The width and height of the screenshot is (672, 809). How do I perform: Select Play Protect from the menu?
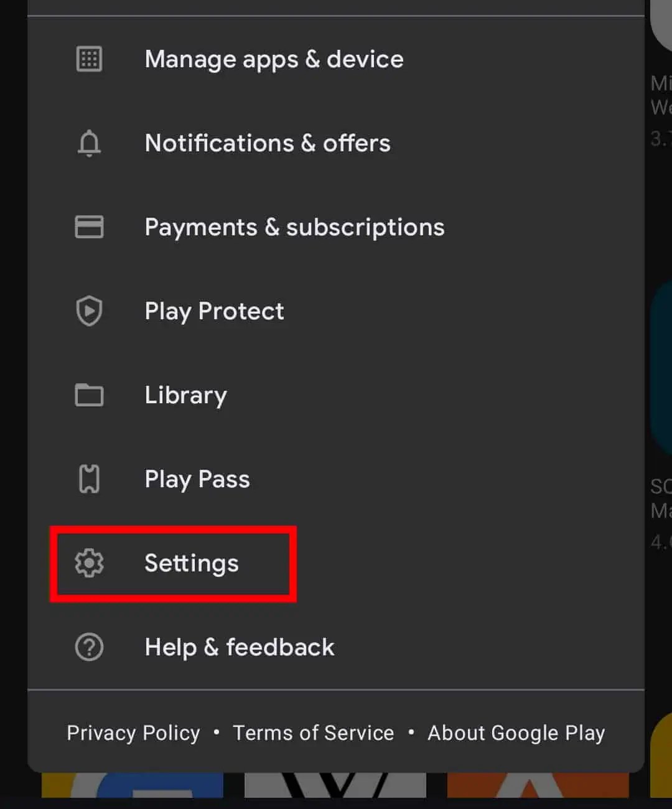(214, 311)
